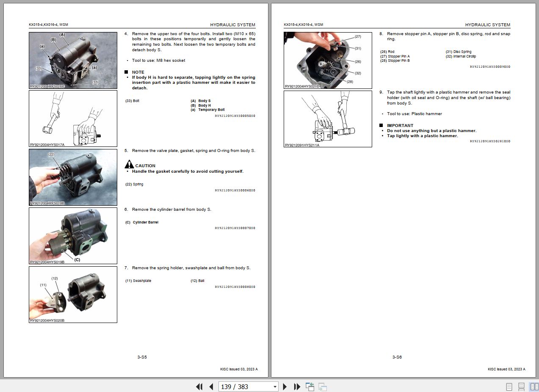The image size is (539, 392).
Task: Go to the first page
Action: click(x=199, y=386)
